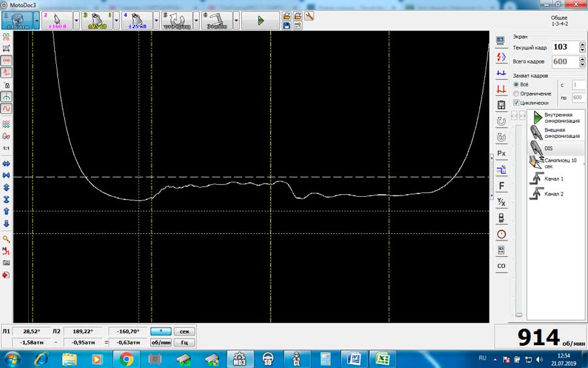Click the monitor screen icon

click(x=501, y=41)
